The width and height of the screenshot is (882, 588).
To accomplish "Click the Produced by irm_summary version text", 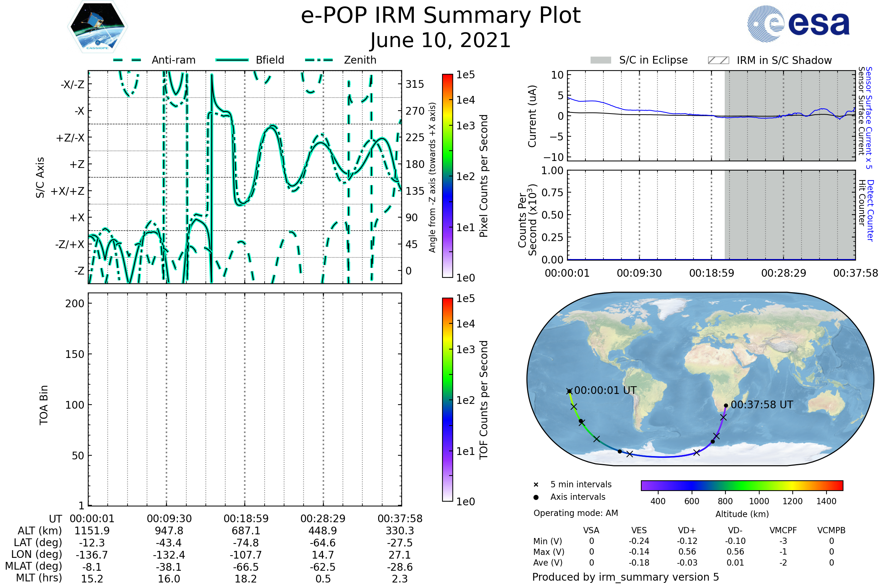I will 625,577.
